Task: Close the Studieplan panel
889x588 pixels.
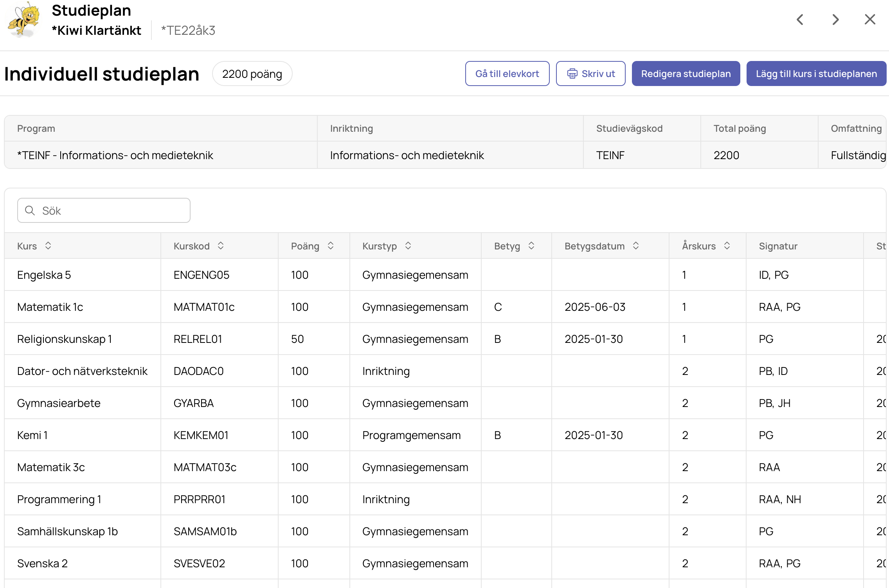Action: [x=870, y=20]
